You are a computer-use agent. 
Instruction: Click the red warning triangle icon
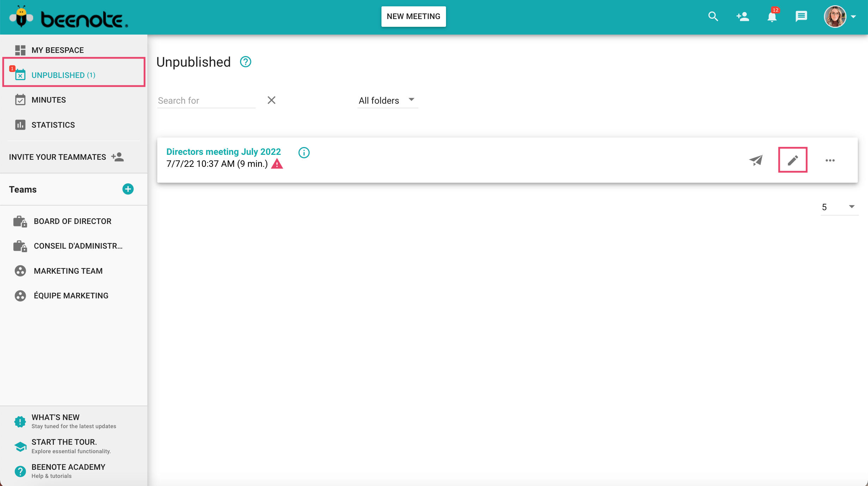[277, 164]
